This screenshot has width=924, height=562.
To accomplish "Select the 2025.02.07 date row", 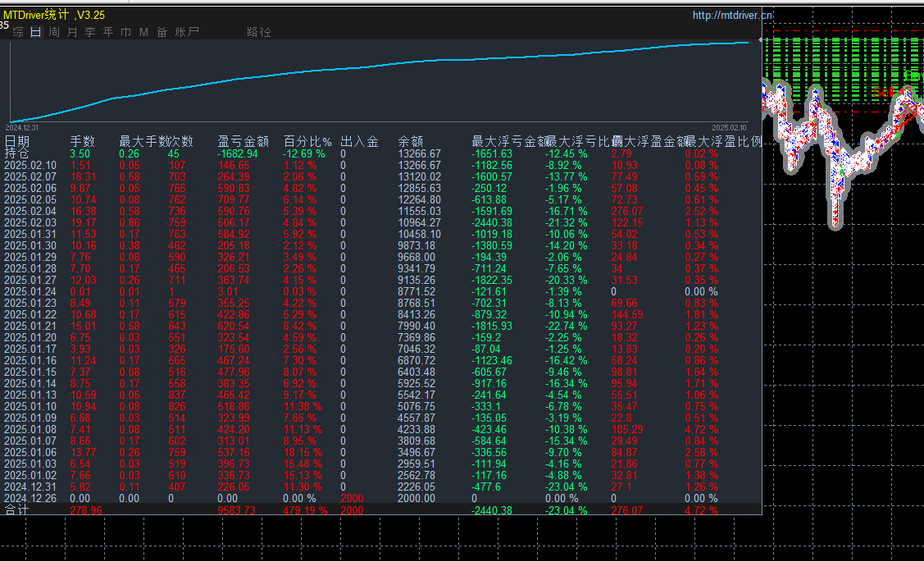I will tap(30, 177).
